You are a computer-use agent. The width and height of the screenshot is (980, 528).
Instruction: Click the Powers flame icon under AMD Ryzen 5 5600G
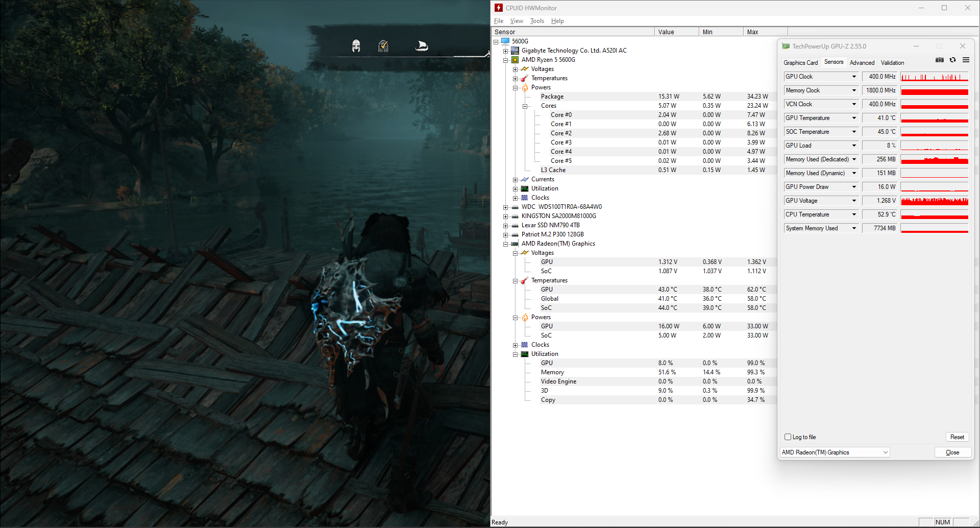tap(525, 87)
